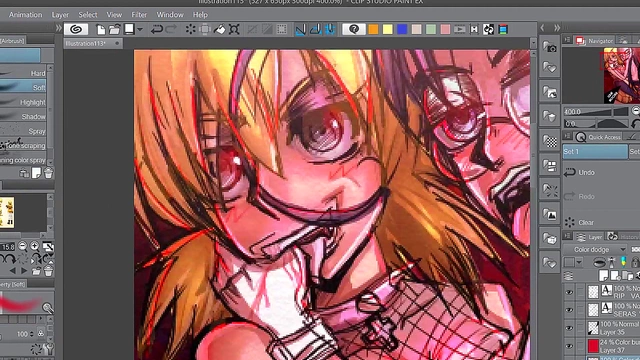Click the Clear (delete) command bar icon
The image size is (640, 360).
coord(191,29)
